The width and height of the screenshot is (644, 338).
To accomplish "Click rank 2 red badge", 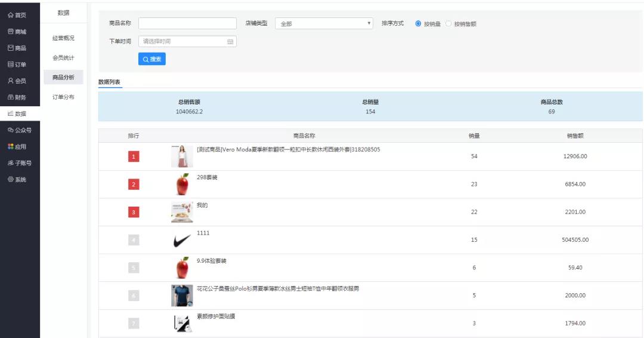I will coord(134,185).
